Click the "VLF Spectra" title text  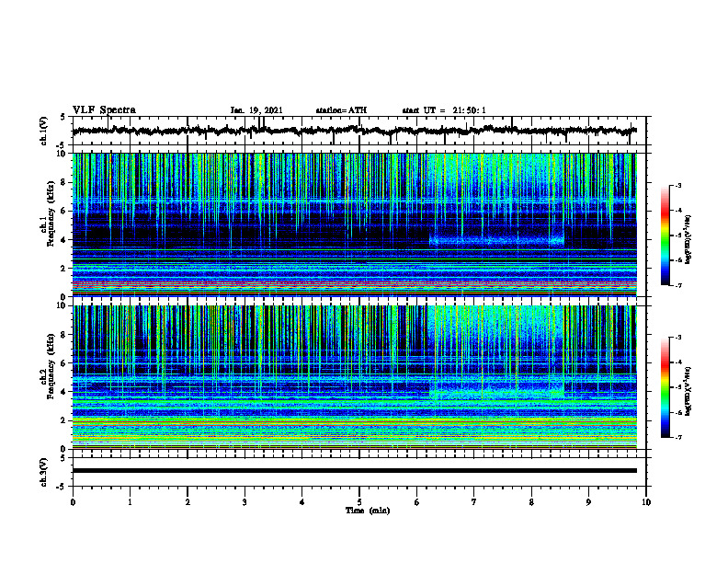[104, 110]
